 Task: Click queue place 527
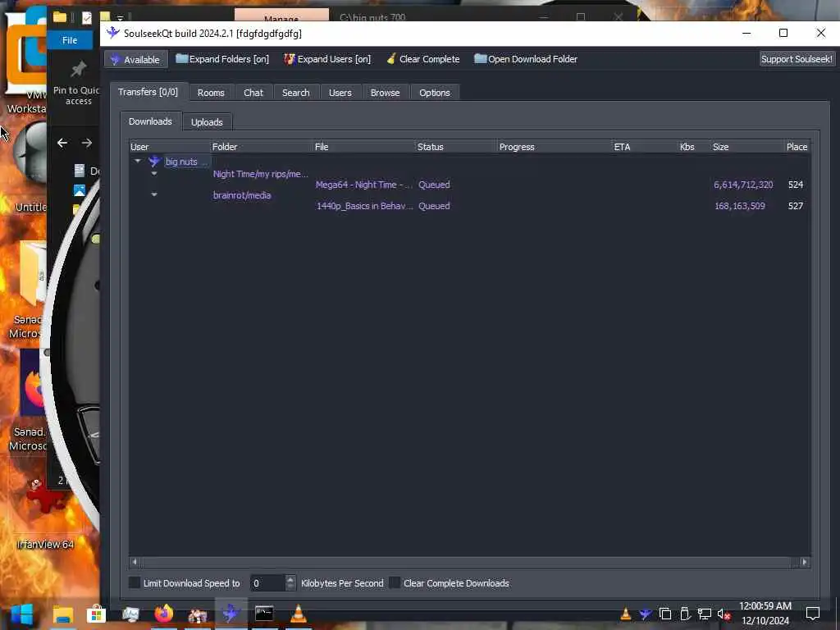pos(796,206)
